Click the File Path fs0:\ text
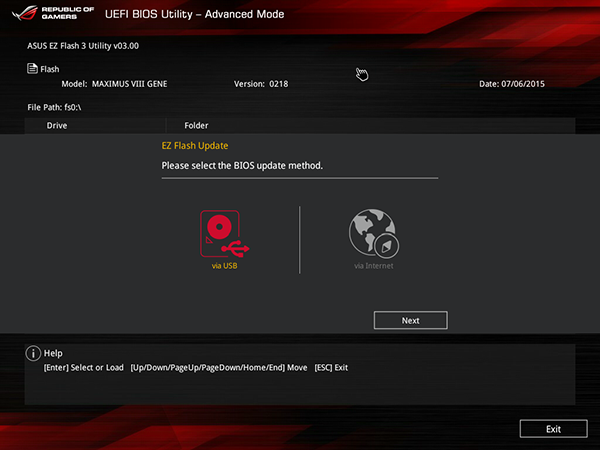This screenshot has height=450, width=600. point(54,108)
